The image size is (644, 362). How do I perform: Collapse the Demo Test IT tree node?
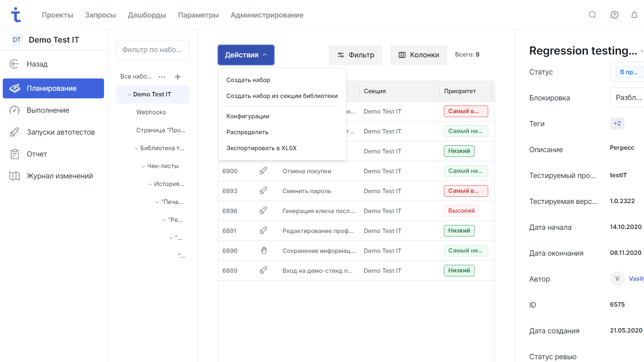(129, 95)
